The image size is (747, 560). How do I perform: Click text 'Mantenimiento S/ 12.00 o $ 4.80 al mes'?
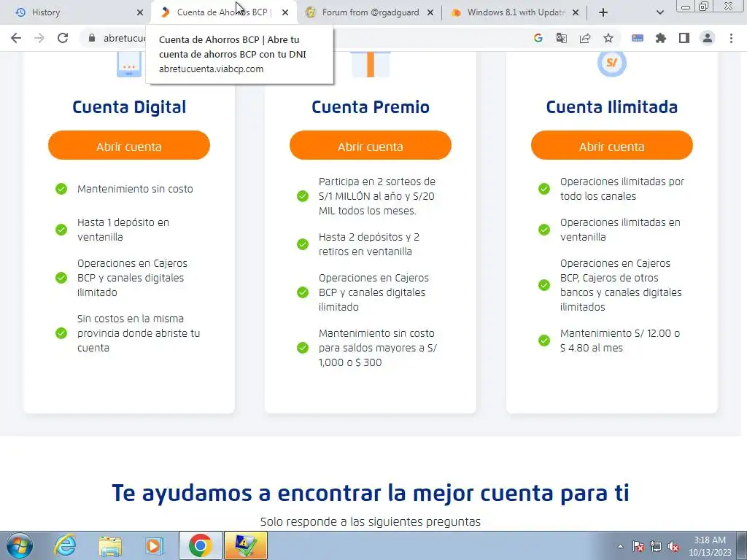[620, 341]
